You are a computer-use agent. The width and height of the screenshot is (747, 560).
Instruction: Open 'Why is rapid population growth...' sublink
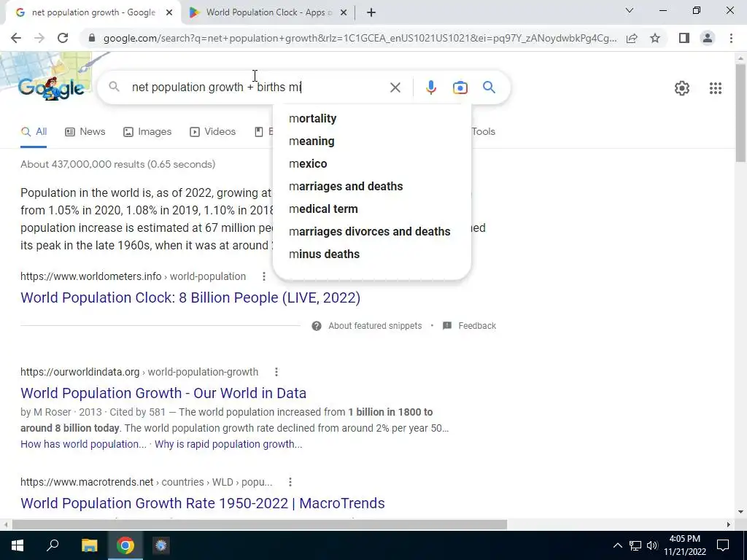click(x=228, y=444)
